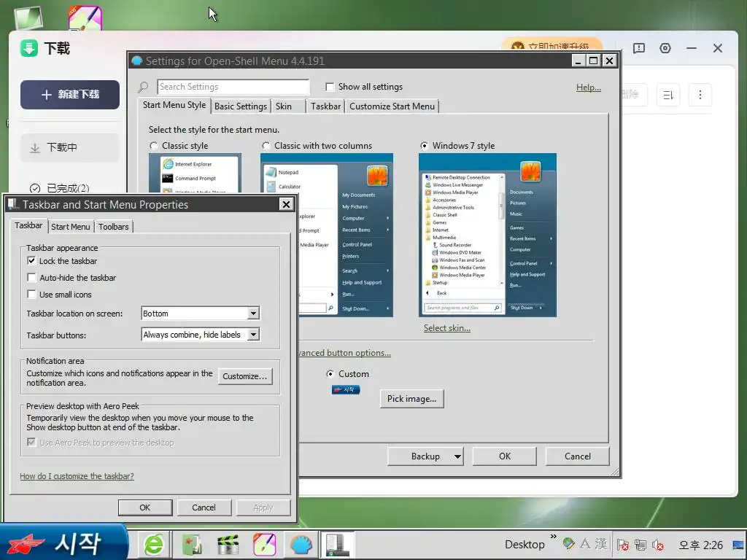Open the Help... link
The width and height of the screenshot is (747, 560).
[x=589, y=87]
